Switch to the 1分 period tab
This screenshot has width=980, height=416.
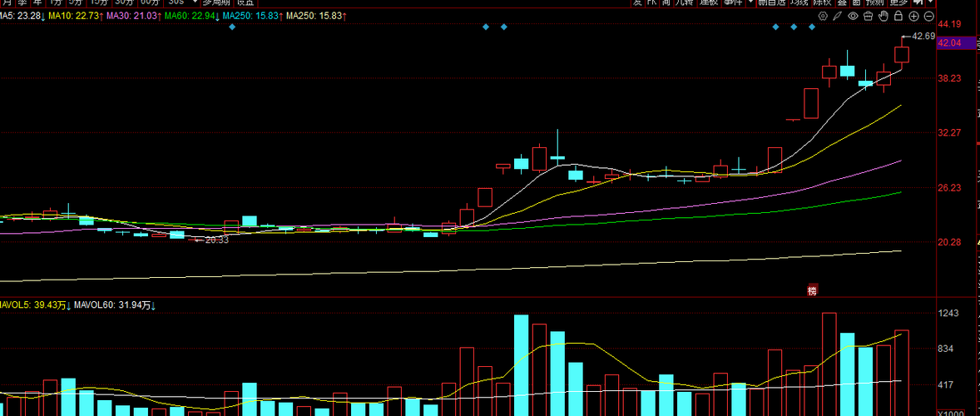pos(56,2)
